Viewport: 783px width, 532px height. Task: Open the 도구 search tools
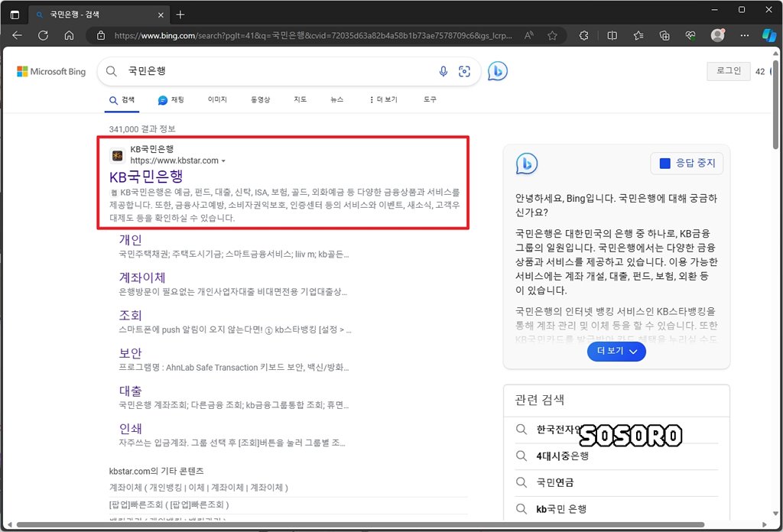[x=430, y=100]
